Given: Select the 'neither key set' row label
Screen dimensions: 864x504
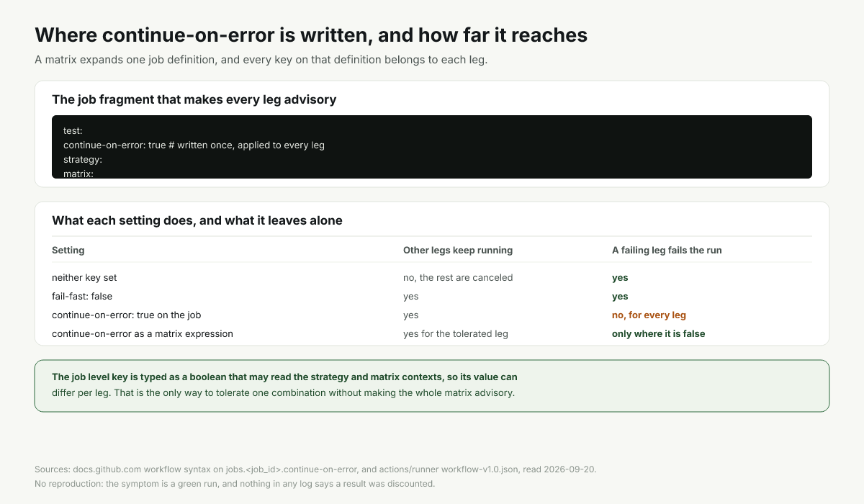Looking at the screenshot, I should 84,277.
